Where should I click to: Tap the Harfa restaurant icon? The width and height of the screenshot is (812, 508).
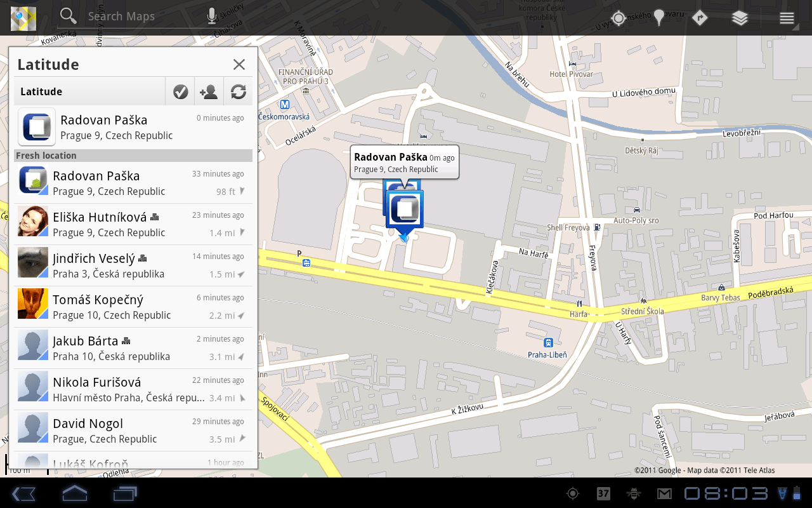pyautogui.click(x=579, y=304)
